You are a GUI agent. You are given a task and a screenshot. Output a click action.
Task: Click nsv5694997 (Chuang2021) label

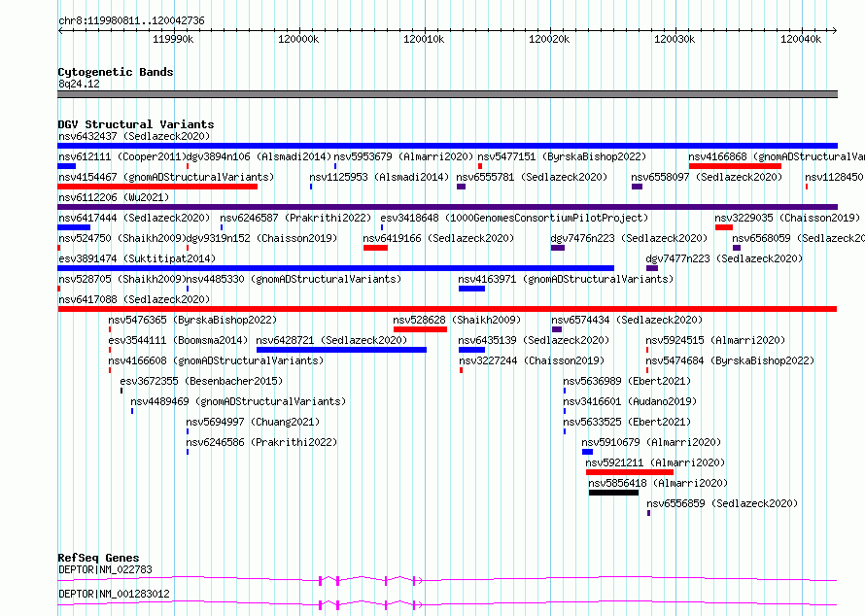(254, 422)
